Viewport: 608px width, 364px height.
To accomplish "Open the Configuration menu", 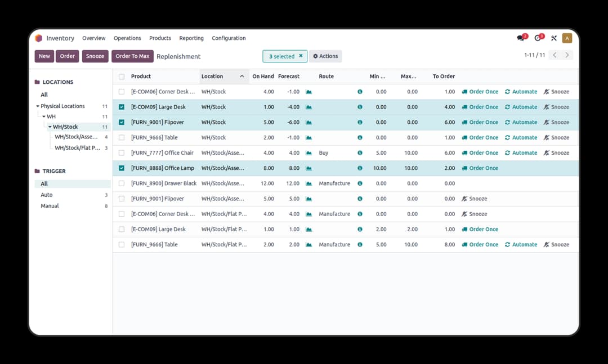I will point(229,38).
